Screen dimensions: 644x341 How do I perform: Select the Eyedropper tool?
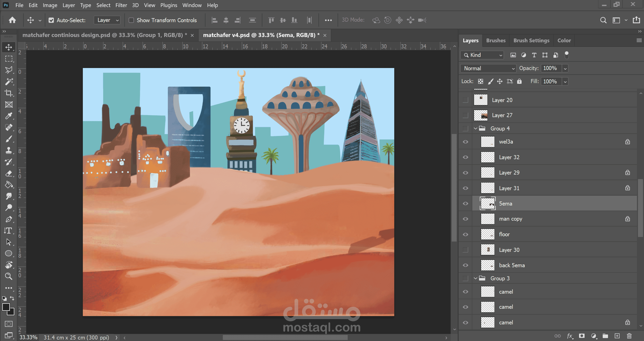9,116
